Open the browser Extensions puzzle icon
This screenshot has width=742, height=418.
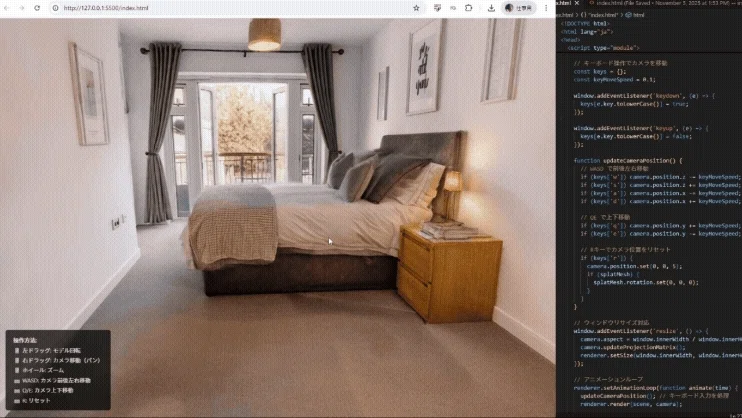point(468,8)
